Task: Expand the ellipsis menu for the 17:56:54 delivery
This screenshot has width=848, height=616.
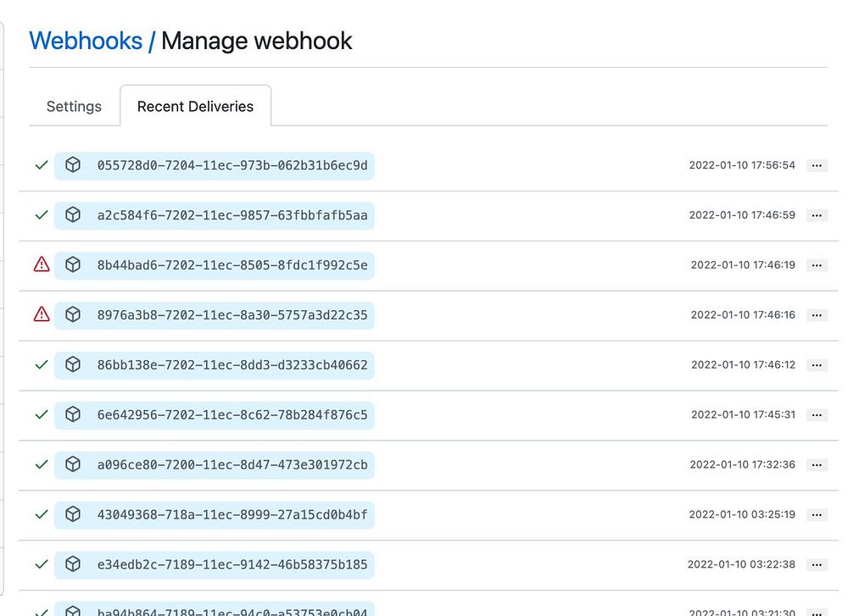Action: click(817, 166)
